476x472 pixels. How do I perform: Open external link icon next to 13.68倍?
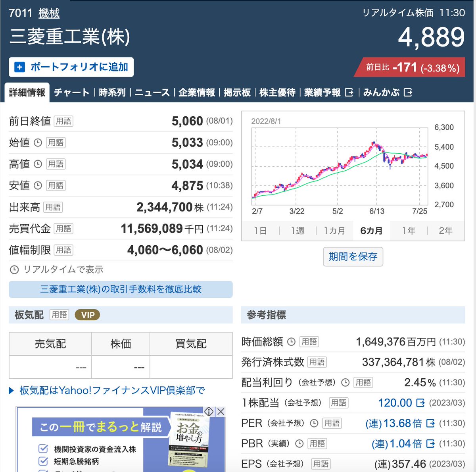(430, 424)
